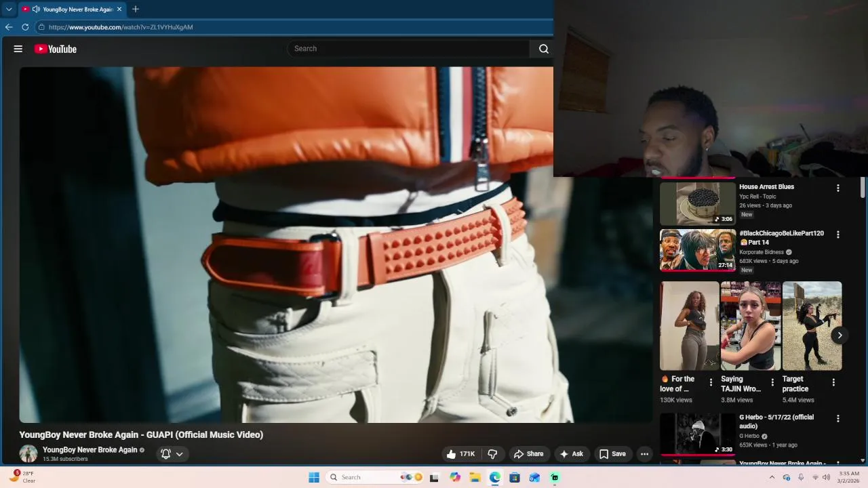
Task: Open the #BlackChicagoBeLikePart120 thumbnail
Action: pyautogui.click(x=698, y=250)
